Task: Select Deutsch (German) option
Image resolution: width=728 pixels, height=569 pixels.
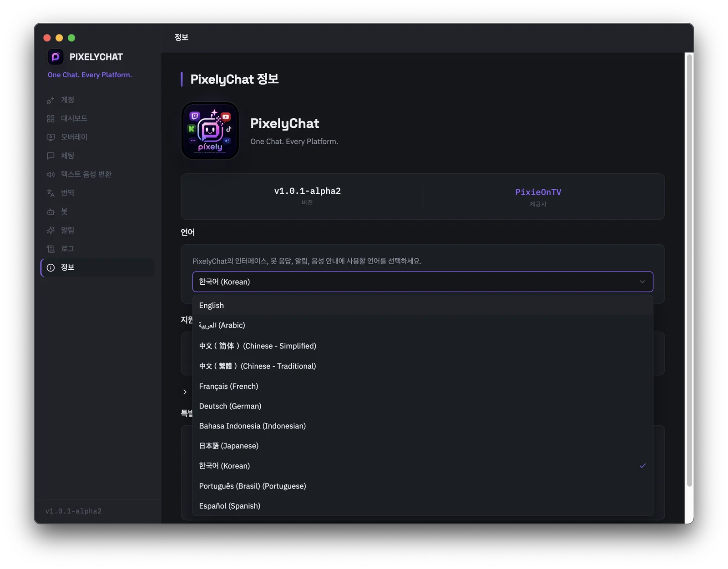Action: (423, 406)
